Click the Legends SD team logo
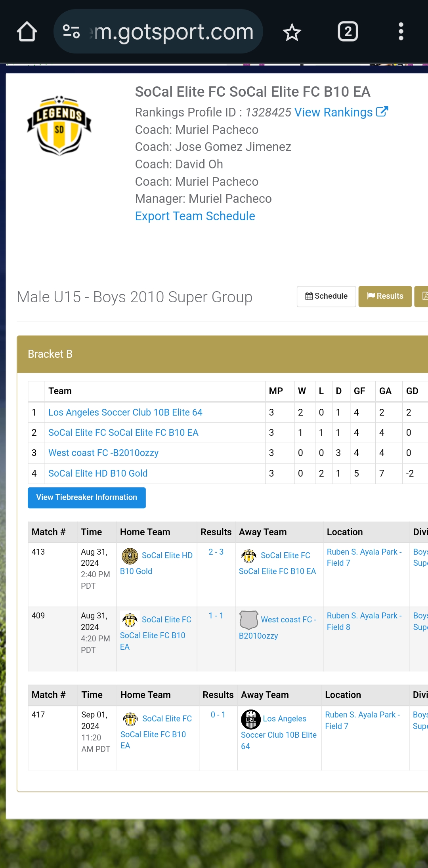The height and width of the screenshot is (868, 428). tap(59, 126)
